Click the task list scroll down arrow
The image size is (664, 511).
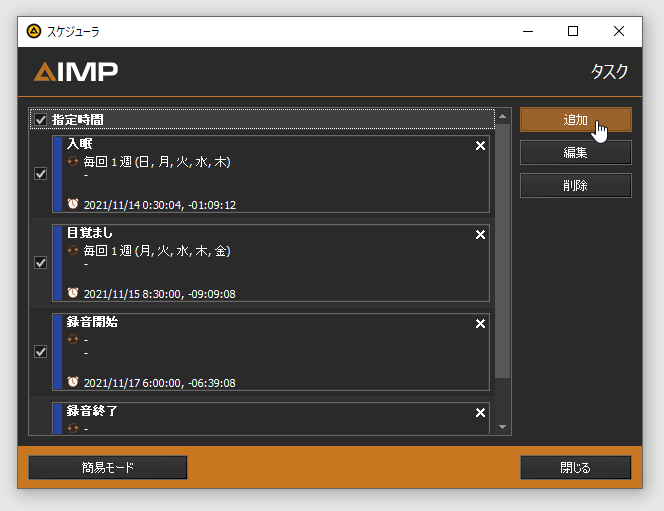[503, 427]
